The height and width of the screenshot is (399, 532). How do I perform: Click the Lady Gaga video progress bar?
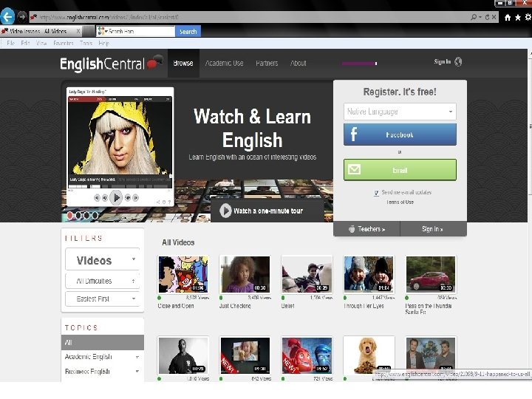[120, 186]
